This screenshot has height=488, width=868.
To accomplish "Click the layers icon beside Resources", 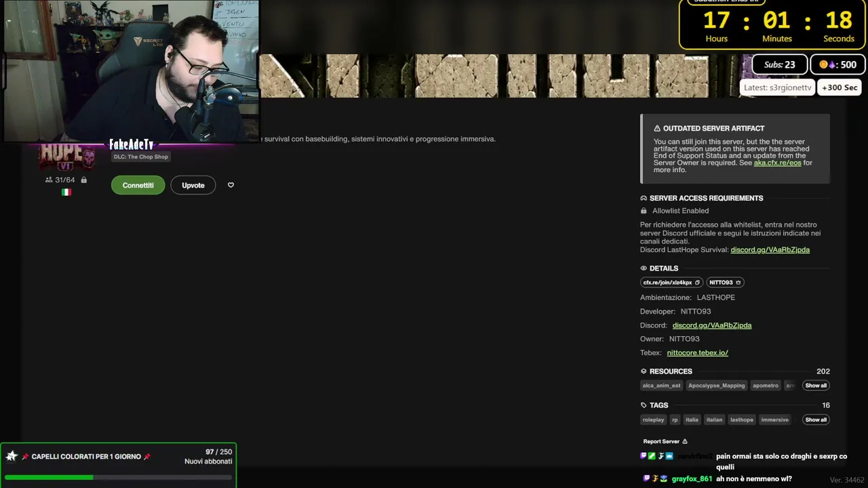I will click(644, 371).
